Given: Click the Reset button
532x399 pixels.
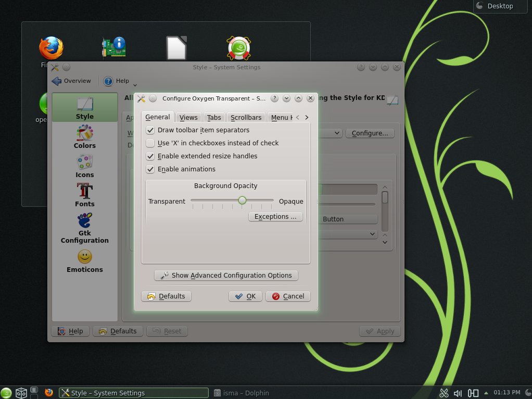Looking at the screenshot, I should [167, 331].
